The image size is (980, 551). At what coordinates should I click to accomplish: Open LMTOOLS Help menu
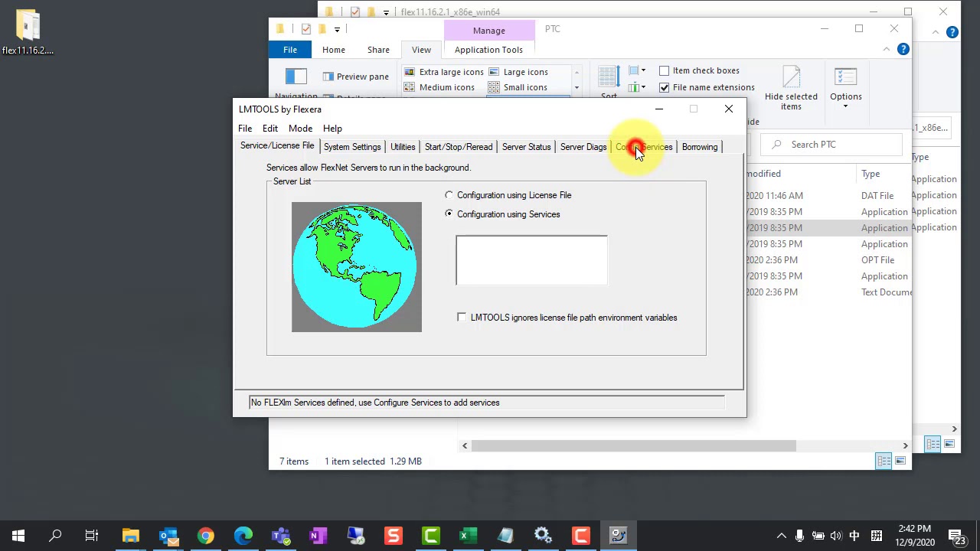pos(332,129)
